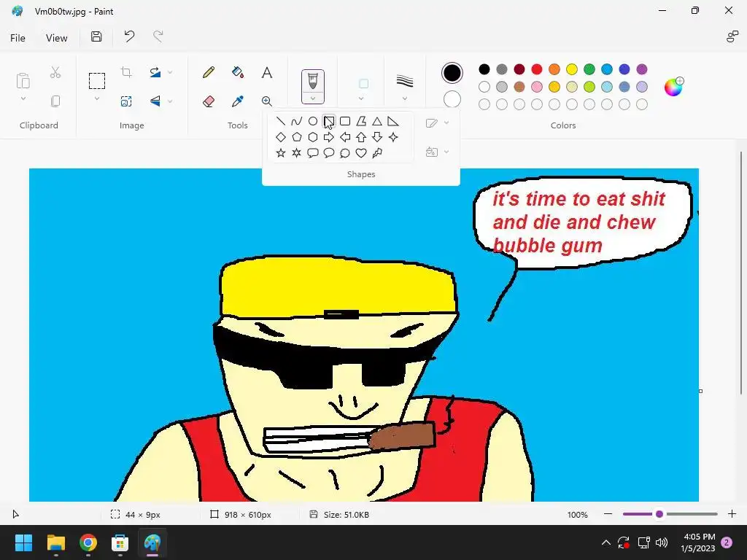Screen dimensions: 747x560
Task: Click the Paste clipboard icon
Action: pos(23,80)
